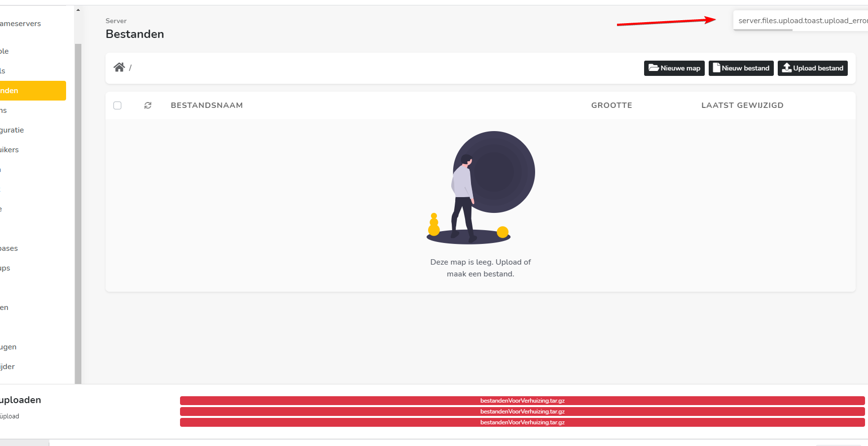Screen dimensions: 868x446
Task: Select the highlighted yellow Bestanden sidebar item
Action: (30, 91)
